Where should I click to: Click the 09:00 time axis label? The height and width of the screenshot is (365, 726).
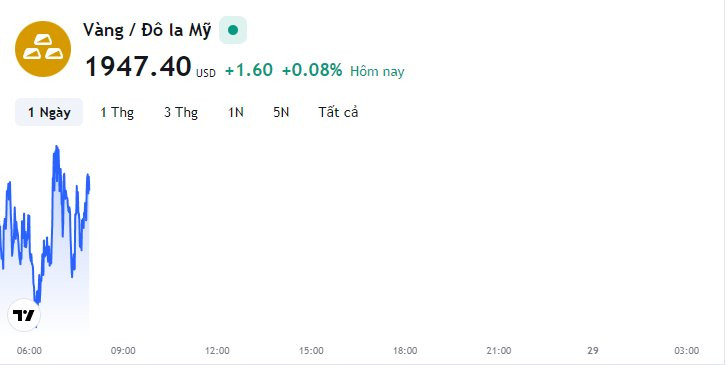point(123,351)
